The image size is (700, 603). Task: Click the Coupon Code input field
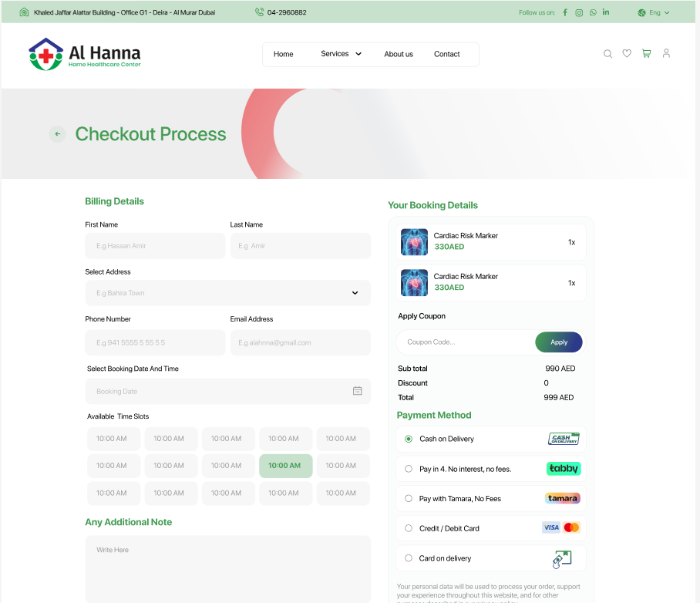[x=466, y=342]
